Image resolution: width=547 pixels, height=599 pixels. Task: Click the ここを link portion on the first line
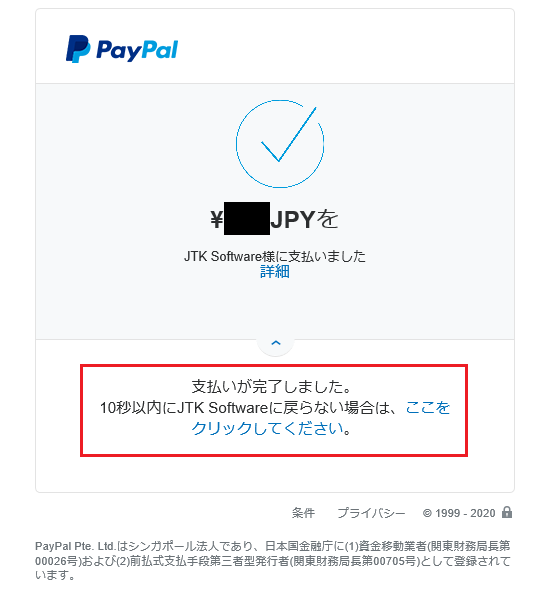click(x=428, y=408)
